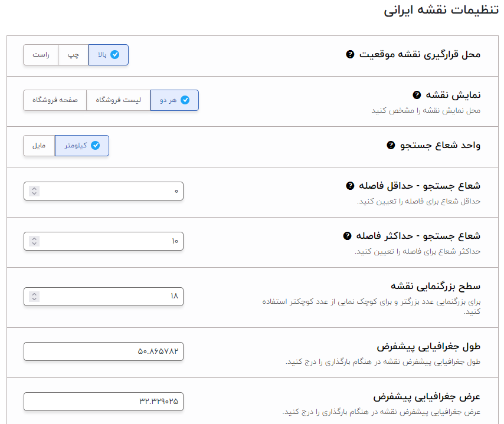Click help icon next to حداکثر فاصله label
Screen dimensions: 504x424
point(347,236)
